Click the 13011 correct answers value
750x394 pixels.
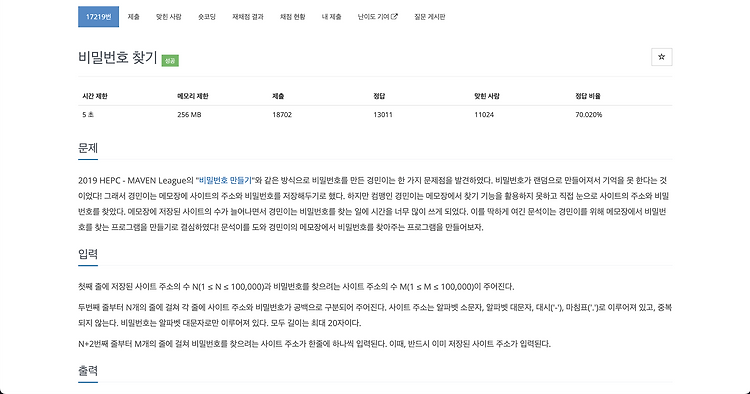[x=383, y=115]
